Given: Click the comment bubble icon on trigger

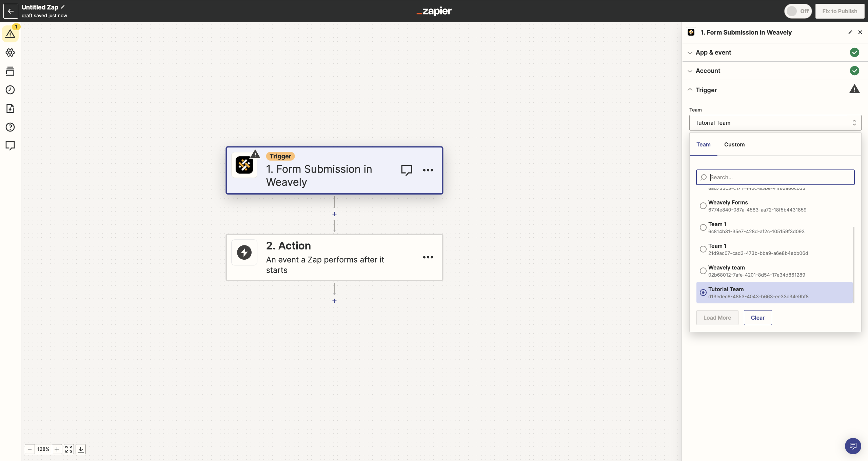Looking at the screenshot, I should [407, 169].
